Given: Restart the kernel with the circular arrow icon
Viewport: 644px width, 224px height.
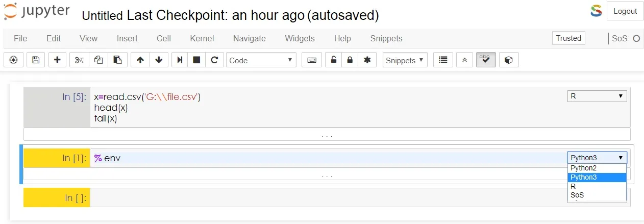Looking at the screenshot, I should [214, 60].
